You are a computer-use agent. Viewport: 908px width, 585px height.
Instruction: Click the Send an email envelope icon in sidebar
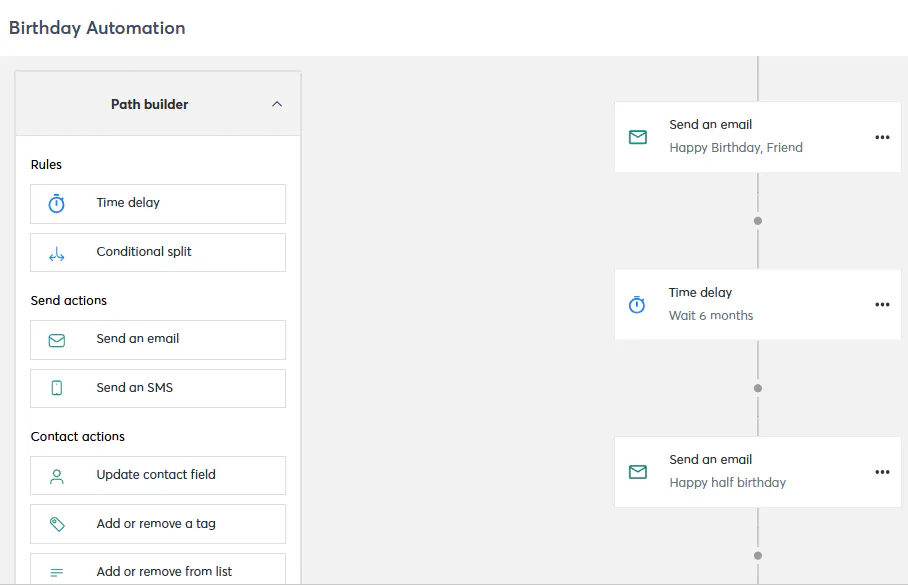point(57,340)
